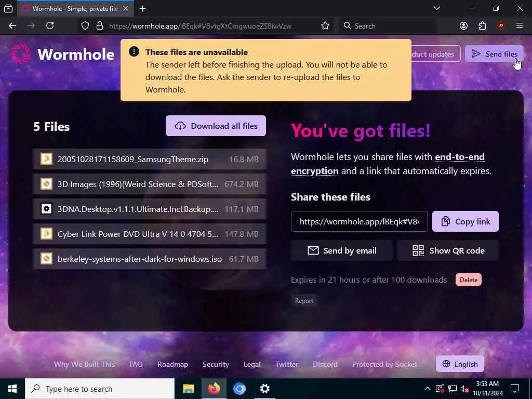Click the network tray icon
The width and height of the screenshot is (532, 399).
[x=453, y=389]
